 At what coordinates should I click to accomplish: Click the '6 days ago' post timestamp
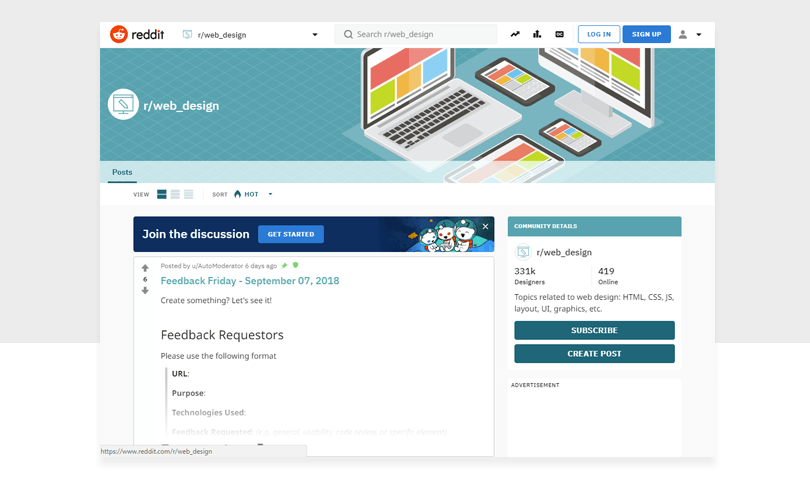point(261,266)
